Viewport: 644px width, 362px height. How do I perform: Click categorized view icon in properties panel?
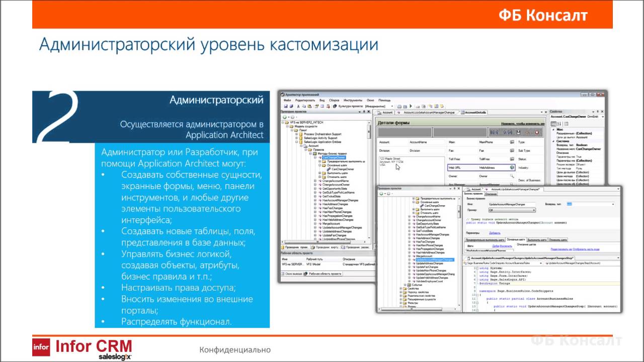pos(553,124)
